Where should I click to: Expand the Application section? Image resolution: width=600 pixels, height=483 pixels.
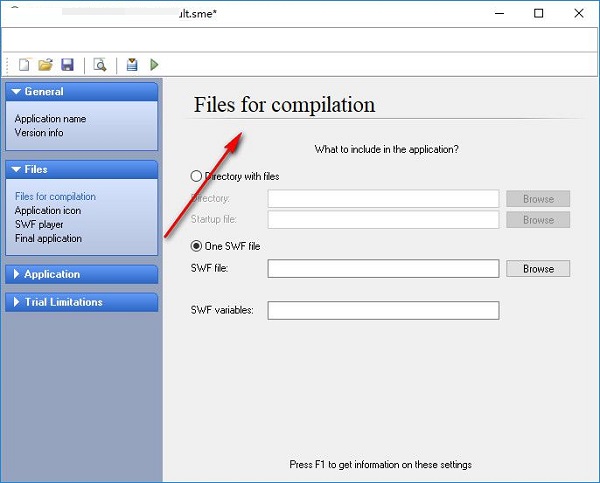82,274
